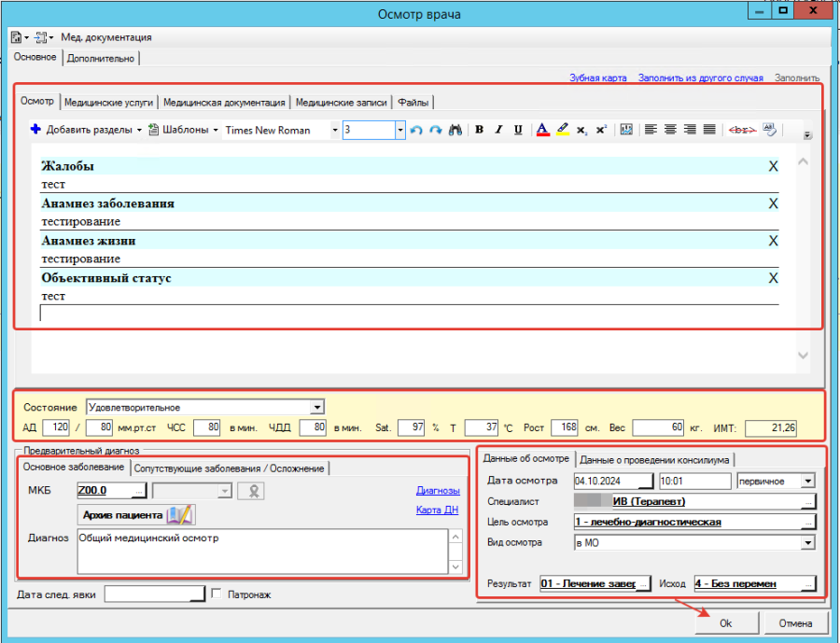Justify the text alignment
840x643 pixels.
pos(709,130)
